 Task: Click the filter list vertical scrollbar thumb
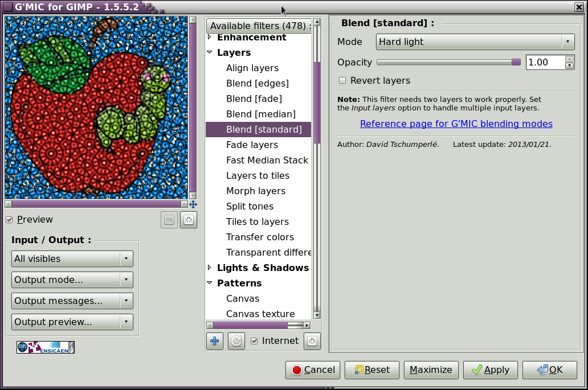[x=317, y=102]
